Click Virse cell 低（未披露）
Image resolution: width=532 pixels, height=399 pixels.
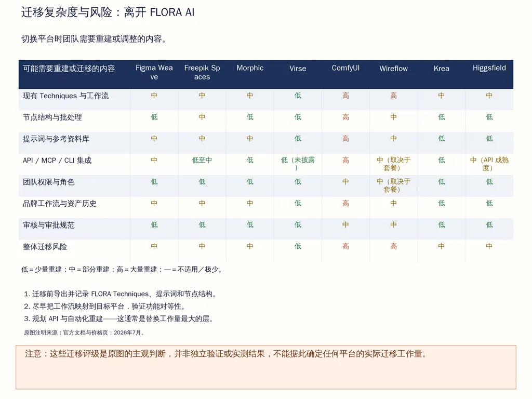298,164
